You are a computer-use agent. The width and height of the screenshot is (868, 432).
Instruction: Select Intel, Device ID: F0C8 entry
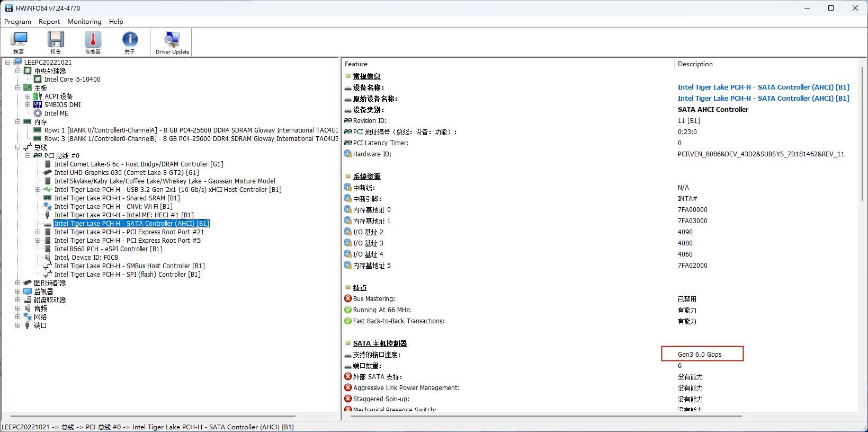coord(86,258)
